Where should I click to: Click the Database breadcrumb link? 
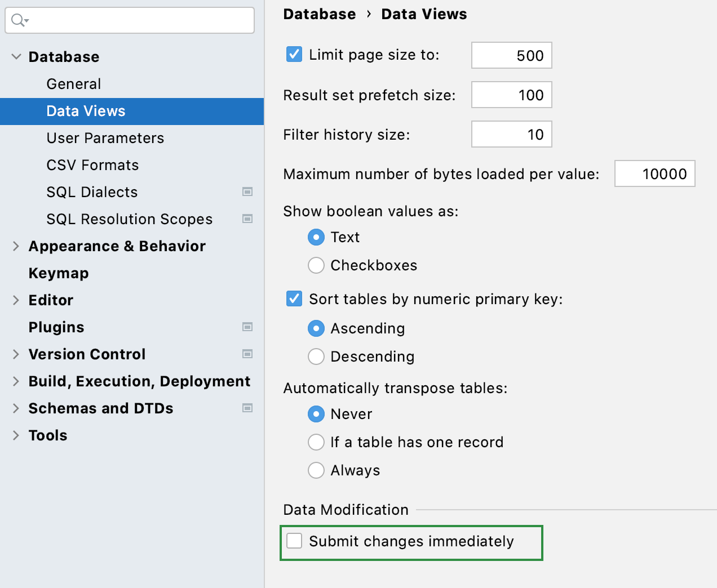pos(319,14)
